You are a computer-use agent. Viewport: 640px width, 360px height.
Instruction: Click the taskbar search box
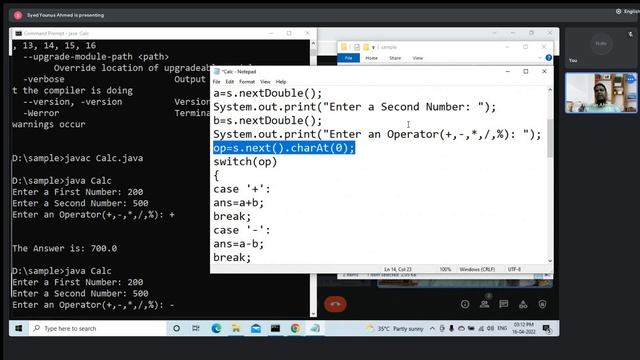(x=98, y=328)
